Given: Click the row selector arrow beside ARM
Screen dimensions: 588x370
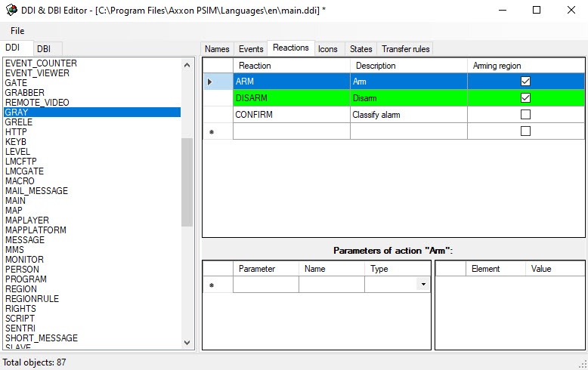Looking at the screenshot, I should tap(209, 82).
